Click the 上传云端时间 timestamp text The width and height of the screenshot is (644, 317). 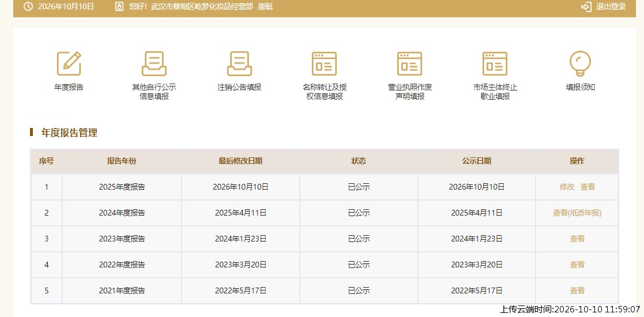(x=570, y=309)
